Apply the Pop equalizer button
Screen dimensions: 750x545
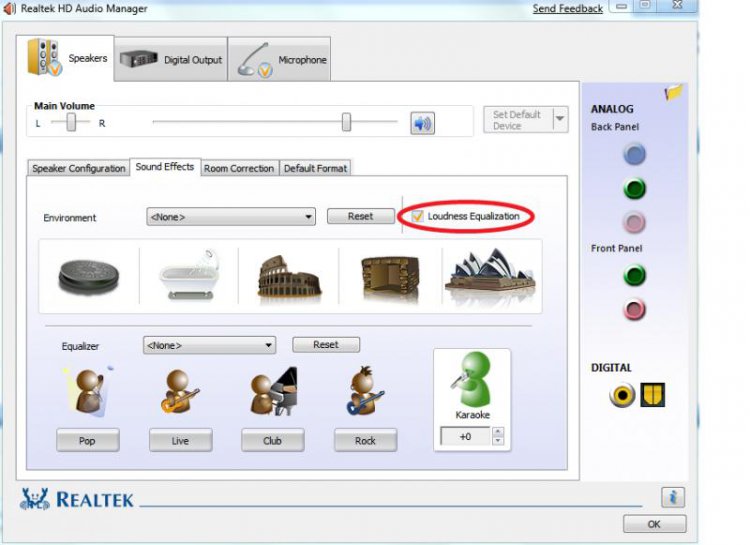88,440
